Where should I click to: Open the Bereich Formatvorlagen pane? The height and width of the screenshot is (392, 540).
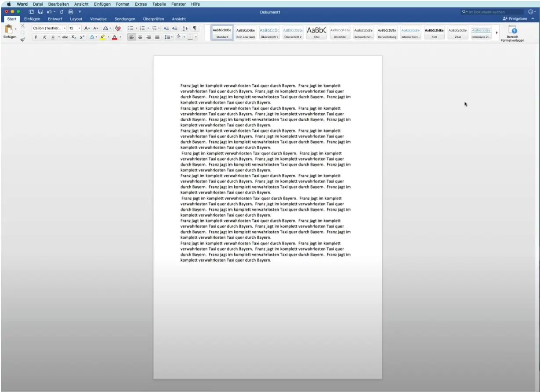pyautogui.click(x=512, y=33)
